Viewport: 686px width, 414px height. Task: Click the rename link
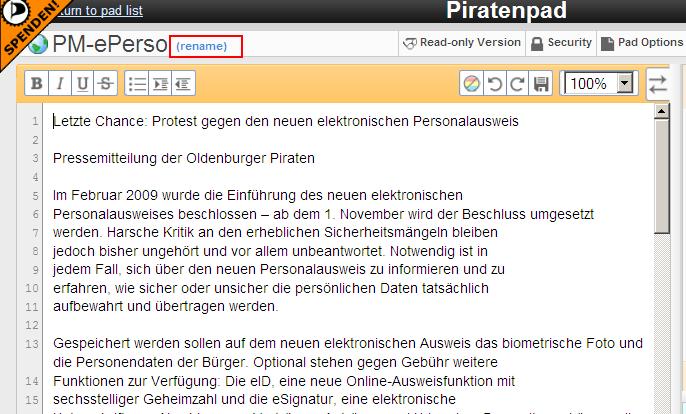[203, 46]
